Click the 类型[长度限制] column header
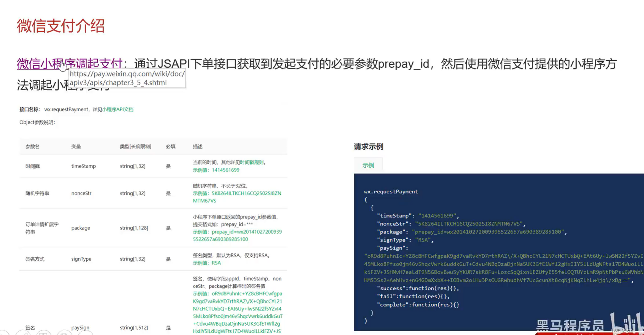The height and width of the screenshot is (335, 644). pyautogui.click(x=135, y=147)
